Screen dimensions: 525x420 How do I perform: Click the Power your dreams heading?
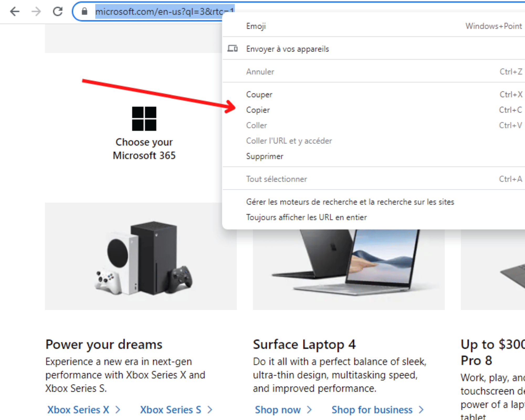point(104,345)
